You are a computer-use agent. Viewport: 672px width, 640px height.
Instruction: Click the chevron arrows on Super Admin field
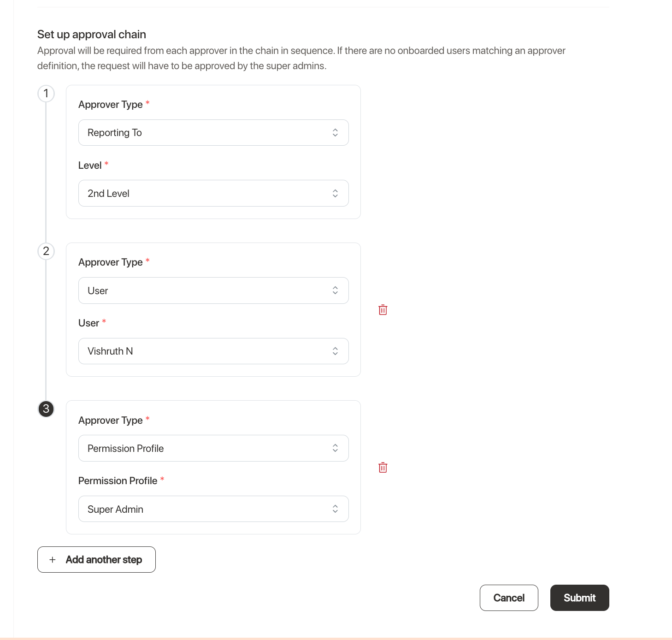(x=335, y=509)
